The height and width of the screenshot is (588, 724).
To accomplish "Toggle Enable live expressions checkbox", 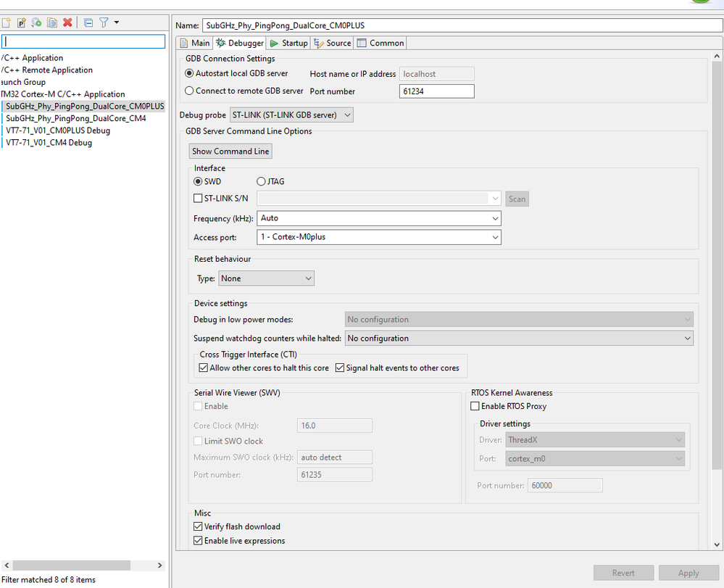I will click(x=198, y=541).
